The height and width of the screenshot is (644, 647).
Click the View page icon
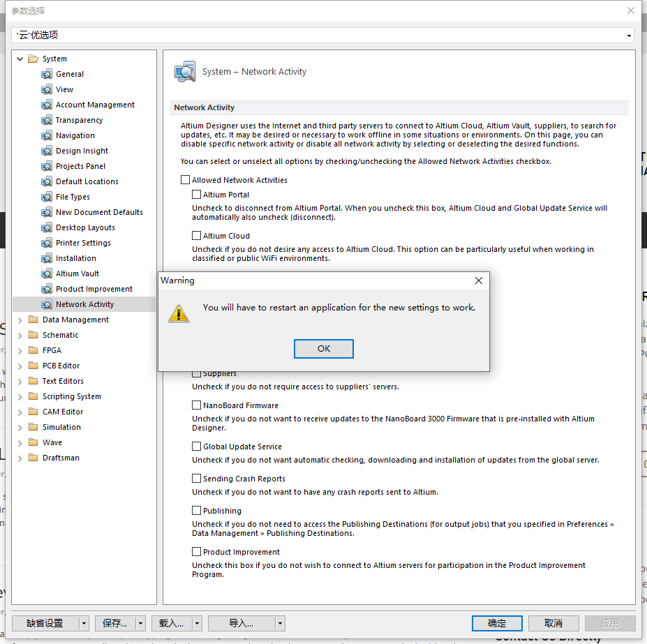pyautogui.click(x=47, y=89)
